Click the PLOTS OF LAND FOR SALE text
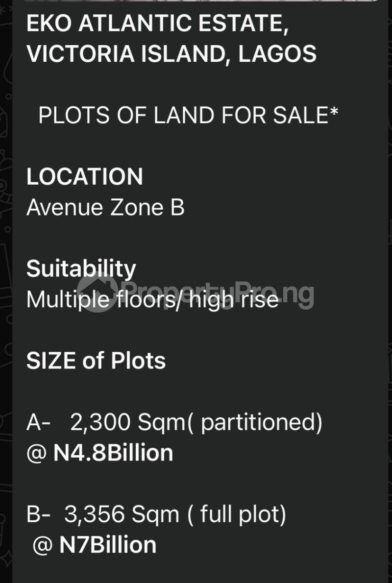The image size is (392, 583). (183, 116)
